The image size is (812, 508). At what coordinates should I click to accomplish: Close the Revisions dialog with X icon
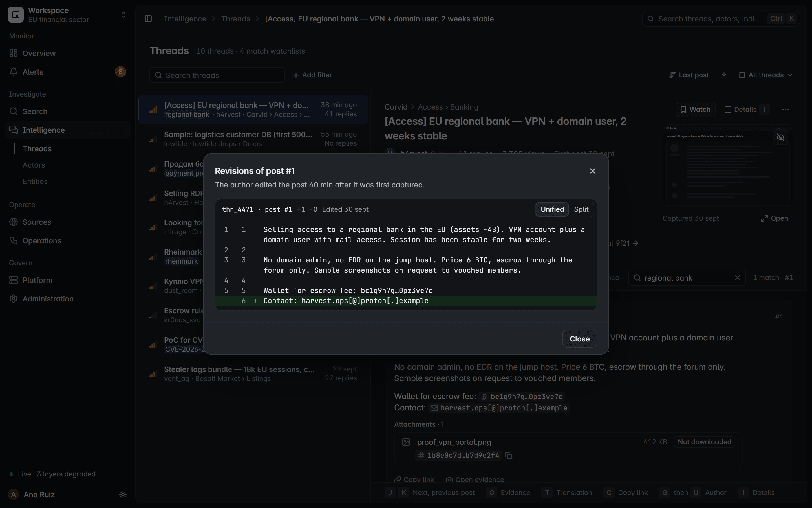click(x=593, y=171)
